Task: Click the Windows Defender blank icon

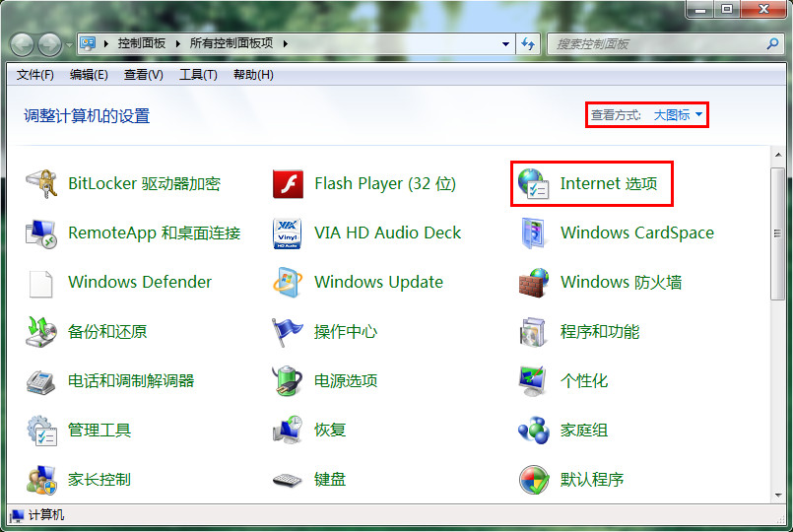Action: pyautogui.click(x=41, y=283)
